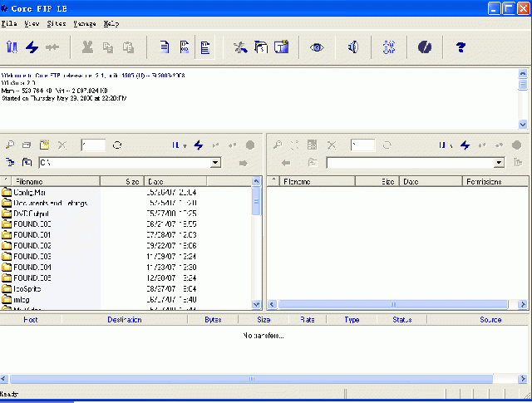Image resolution: width=532 pixels, height=403 pixels.
Task: Click the delete X icon in the local panel
Action: pos(62,145)
